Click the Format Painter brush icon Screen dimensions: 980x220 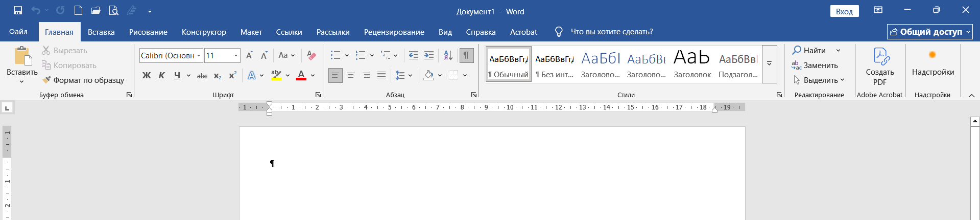pyautogui.click(x=46, y=80)
